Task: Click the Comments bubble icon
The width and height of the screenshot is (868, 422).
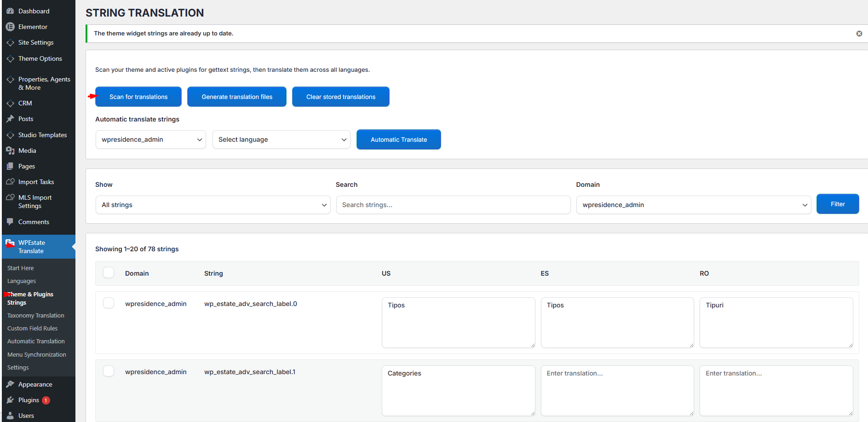Action: click(10, 222)
